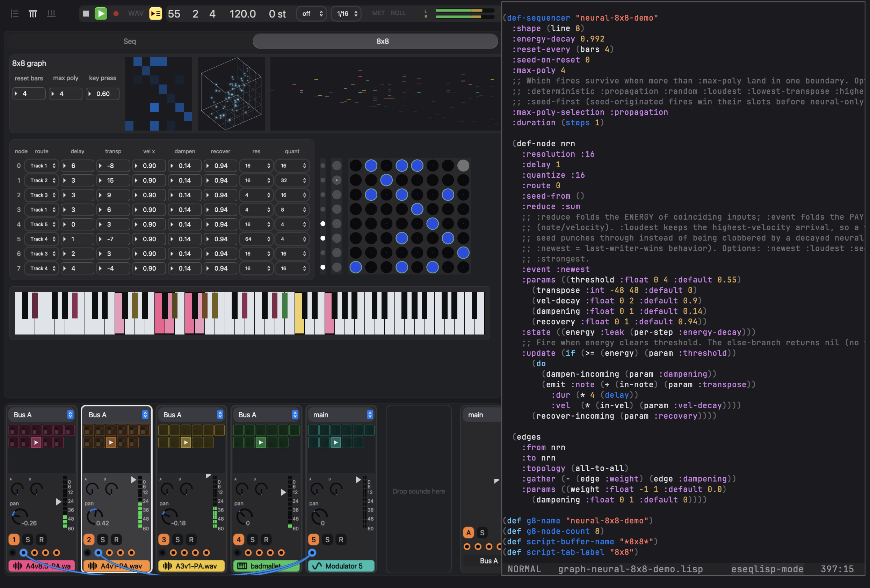Click blue modulator port on track 5
The width and height of the screenshot is (870, 588).
tap(312, 552)
